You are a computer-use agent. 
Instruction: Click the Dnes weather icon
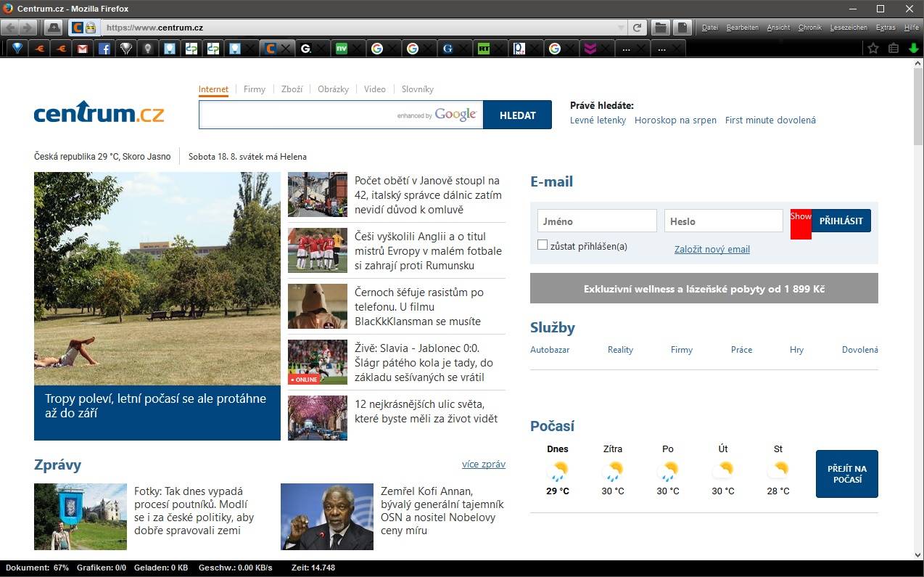click(558, 470)
